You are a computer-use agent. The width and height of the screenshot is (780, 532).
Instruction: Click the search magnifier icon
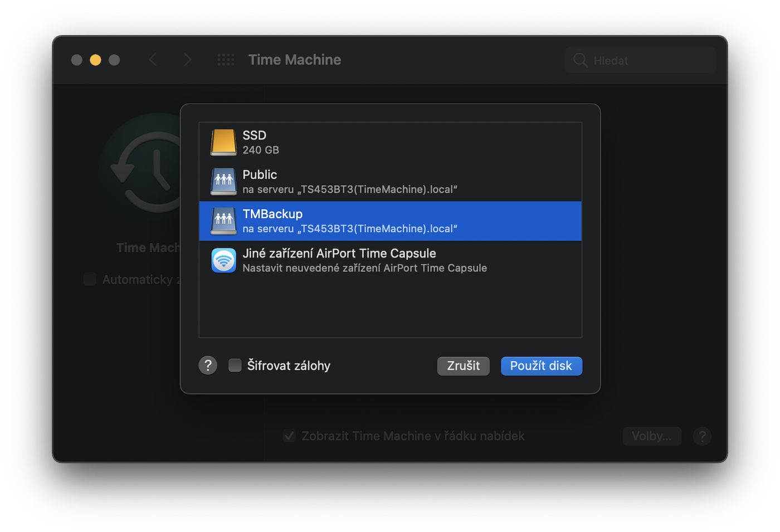[581, 60]
